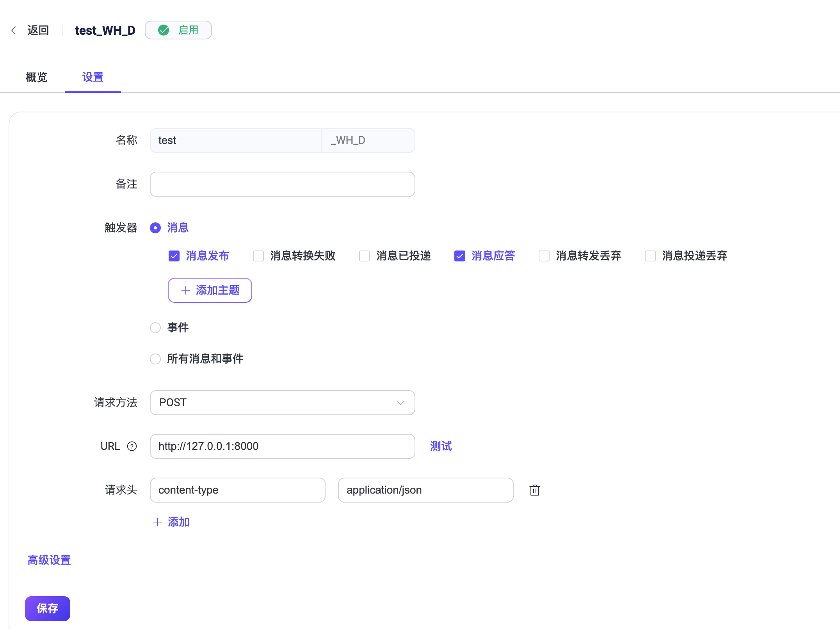
Task: Check the 消息转换失败 checkbox
Action: (x=258, y=256)
